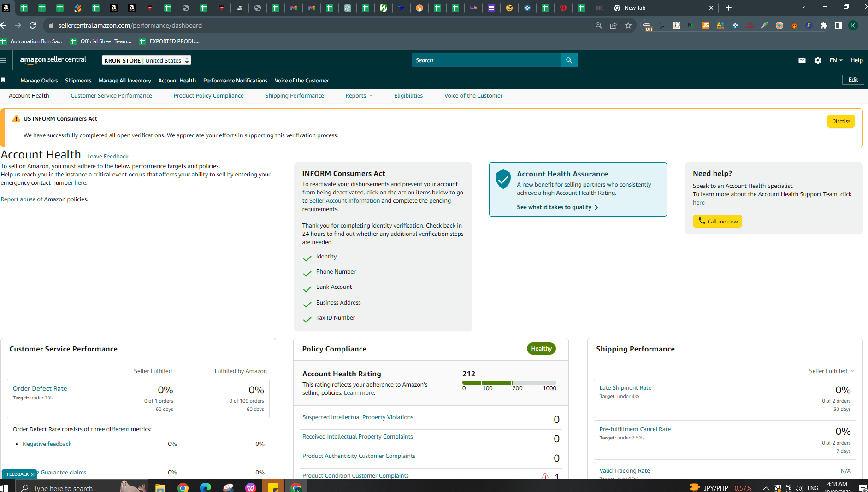
Task: Click the taskbar volume speaker icon
Action: [799, 488]
